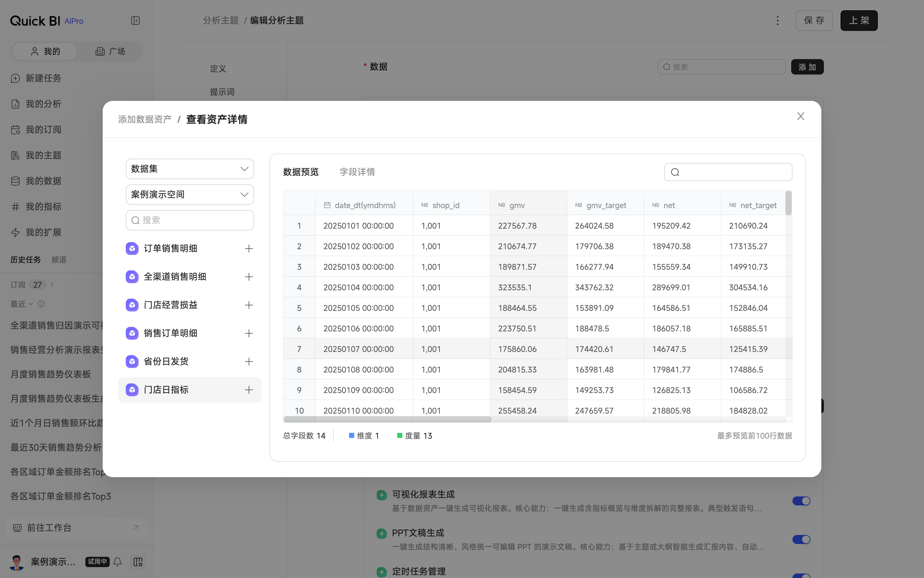Switch to 字段详情 tab
The width and height of the screenshot is (924, 578).
(357, 172)
